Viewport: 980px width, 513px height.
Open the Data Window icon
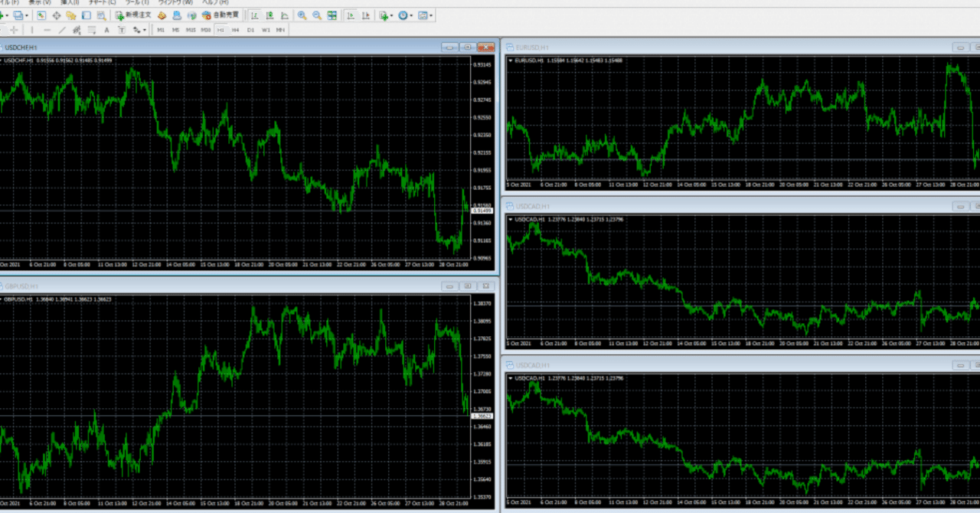tap(57, 15)
